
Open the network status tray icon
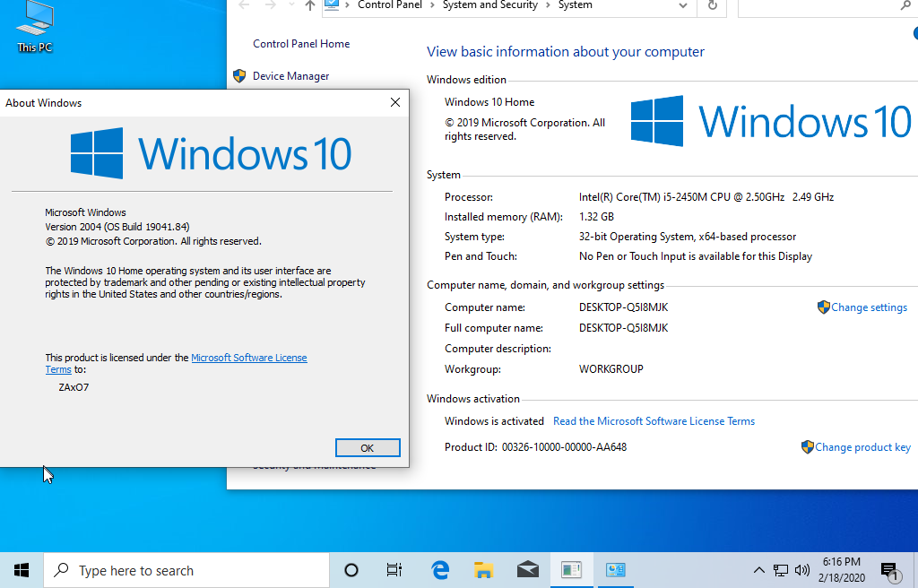pyautogui.click(x=781, y=570)
